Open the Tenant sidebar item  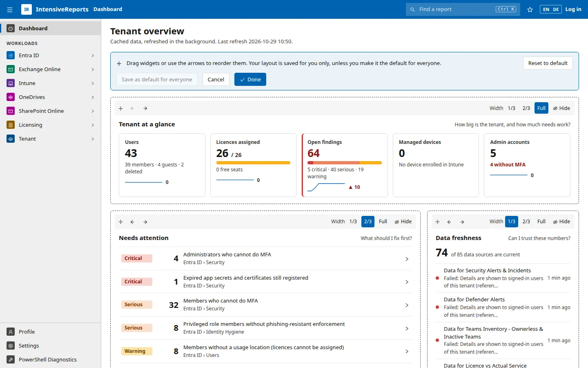[51, 139]
